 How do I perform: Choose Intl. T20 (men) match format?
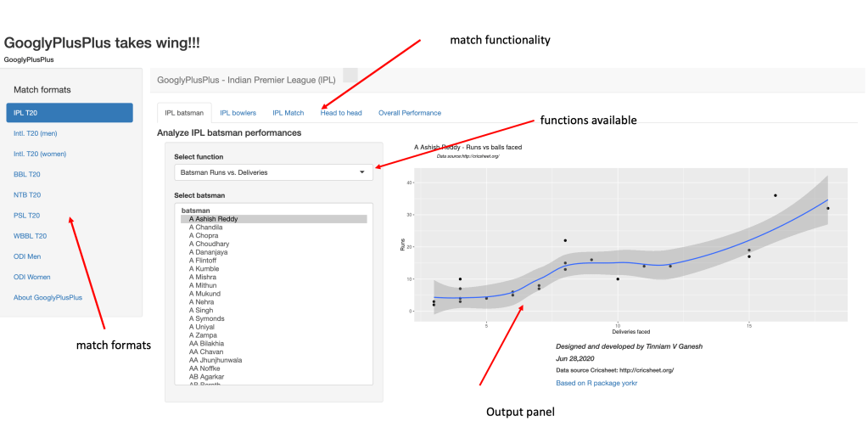[36, 133]
